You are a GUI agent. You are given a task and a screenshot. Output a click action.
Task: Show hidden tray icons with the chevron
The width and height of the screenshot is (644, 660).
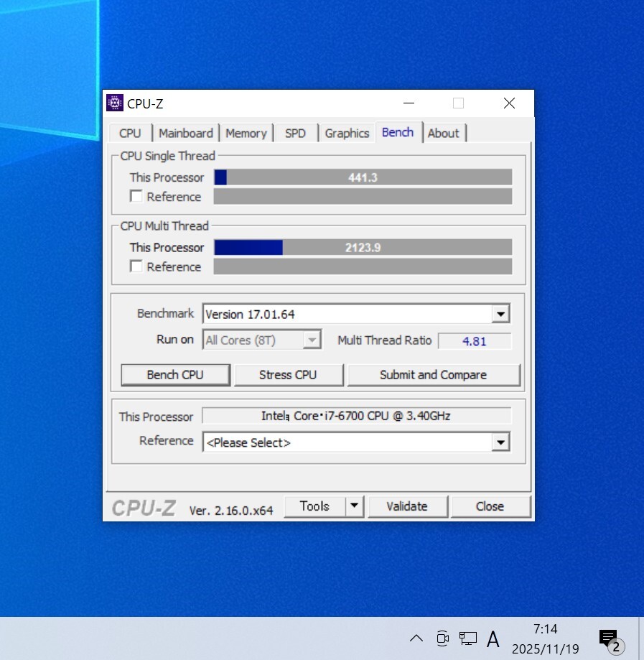tap(416, 638)
